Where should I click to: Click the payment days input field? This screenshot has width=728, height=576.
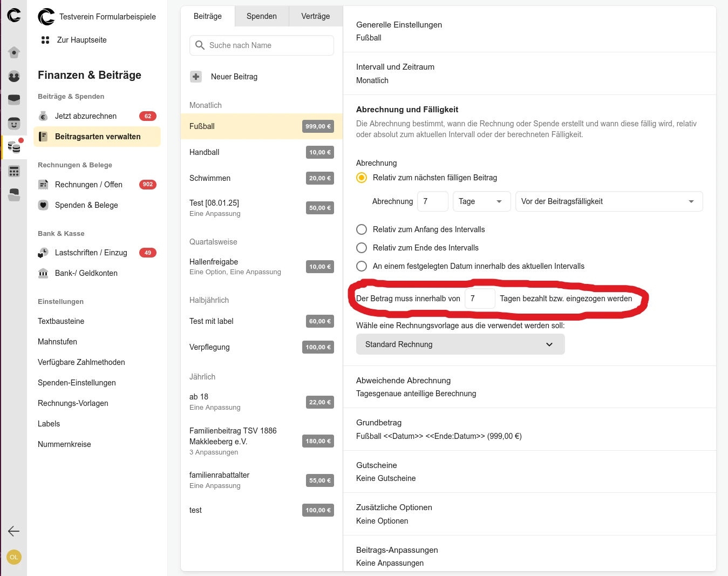(x=479, y=299)
